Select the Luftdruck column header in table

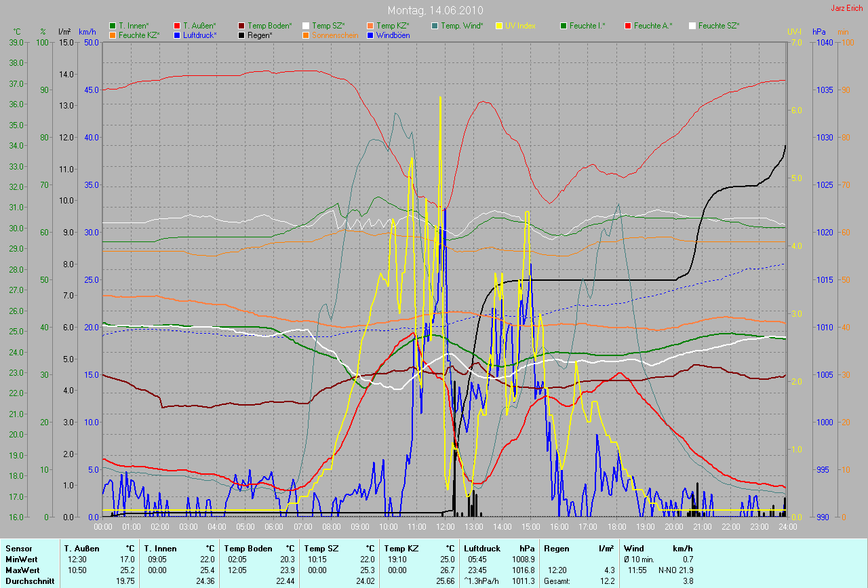(x=481, y=548)
